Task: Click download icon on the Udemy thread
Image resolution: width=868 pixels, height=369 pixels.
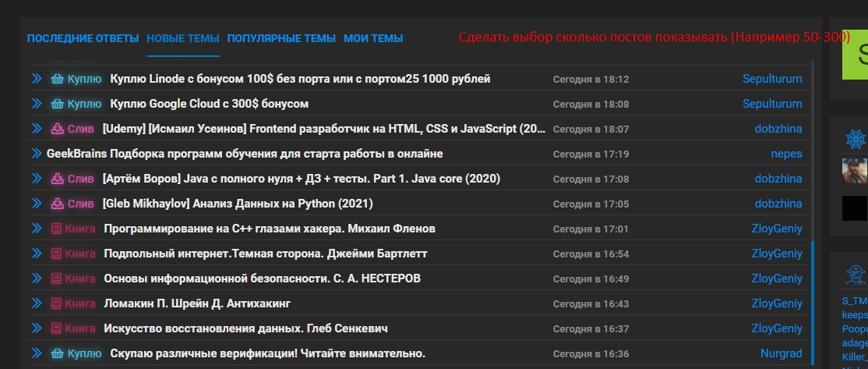Action: point(58,129)
